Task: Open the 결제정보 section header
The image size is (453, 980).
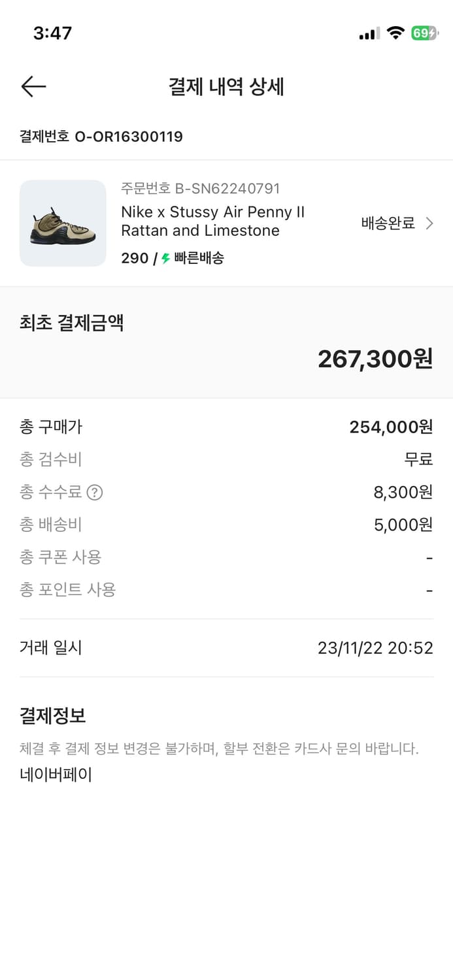Action: 51,716
